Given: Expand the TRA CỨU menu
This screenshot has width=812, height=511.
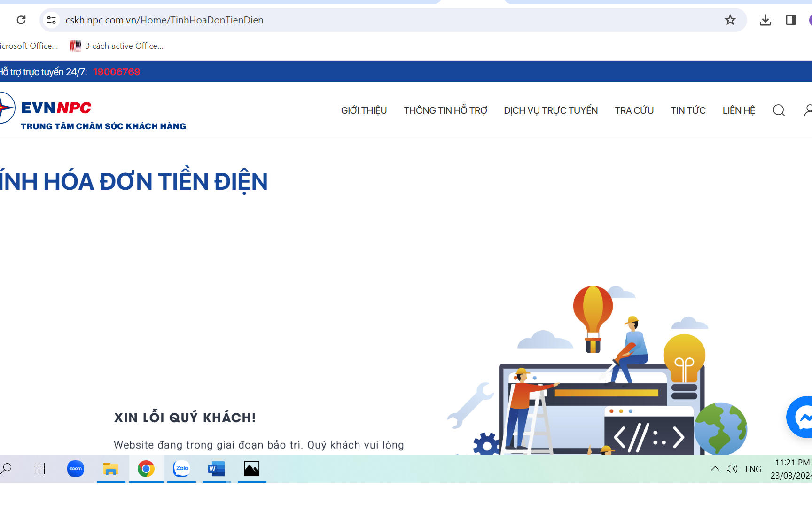Looking at the screenshot, I should click(634, 110).
